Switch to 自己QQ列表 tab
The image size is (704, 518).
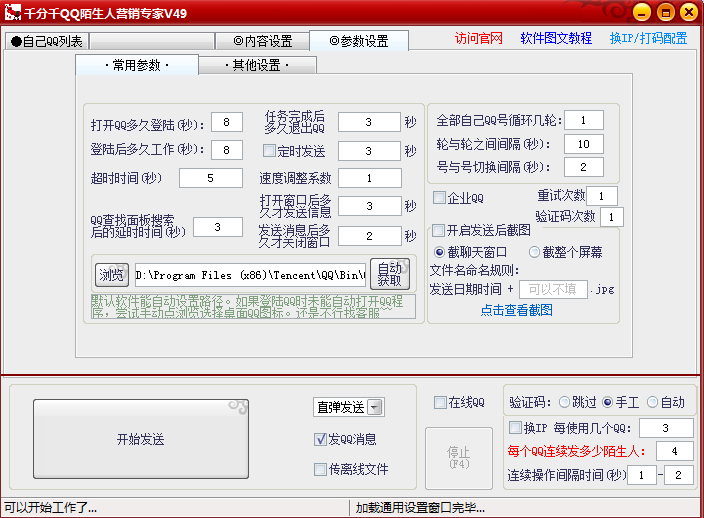point(47,41)
